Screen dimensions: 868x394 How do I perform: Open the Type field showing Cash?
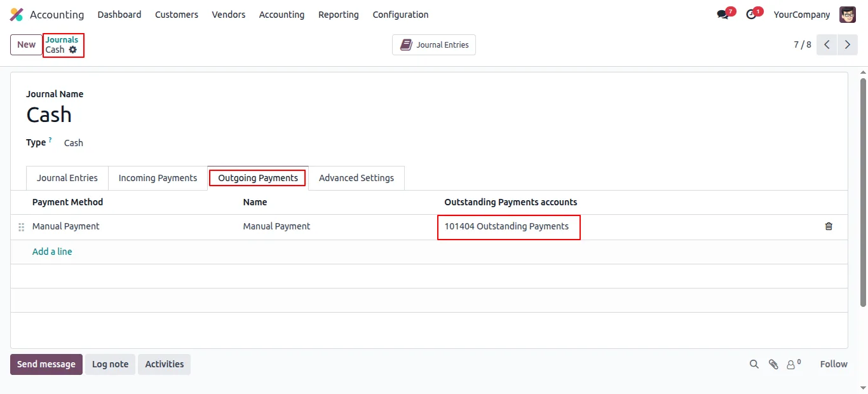[x=74, y=143]
